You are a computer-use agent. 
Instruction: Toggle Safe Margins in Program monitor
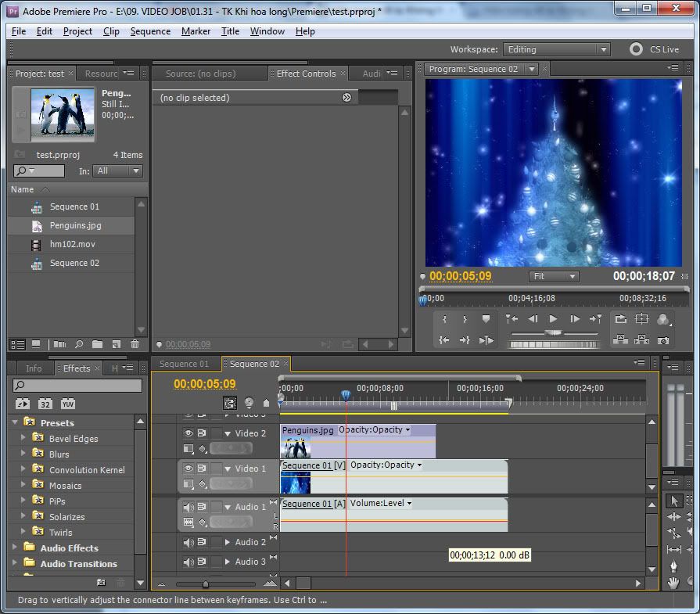(x=641, y=319)
